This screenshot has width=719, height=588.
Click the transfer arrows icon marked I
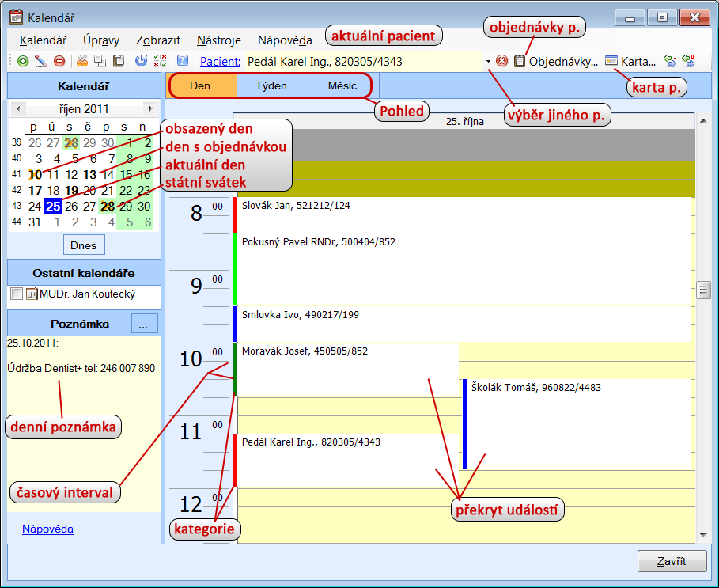(x=670, y=61)
